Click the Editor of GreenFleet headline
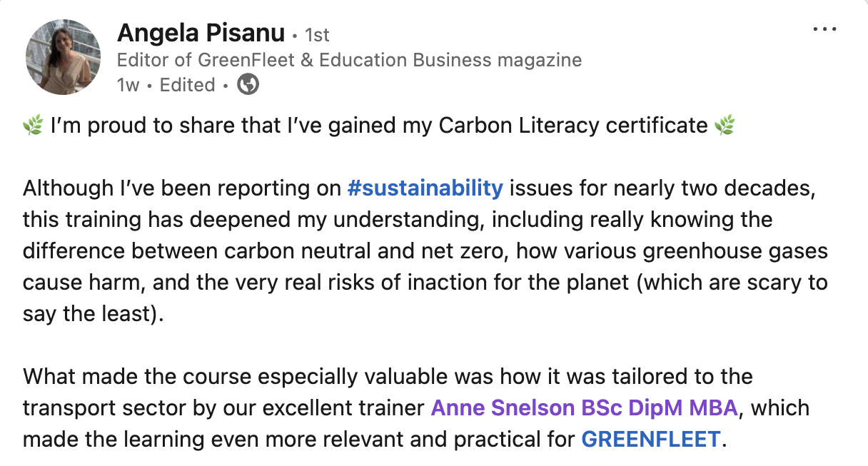Screen dimensions: 868x466 [x=349, y=60]
